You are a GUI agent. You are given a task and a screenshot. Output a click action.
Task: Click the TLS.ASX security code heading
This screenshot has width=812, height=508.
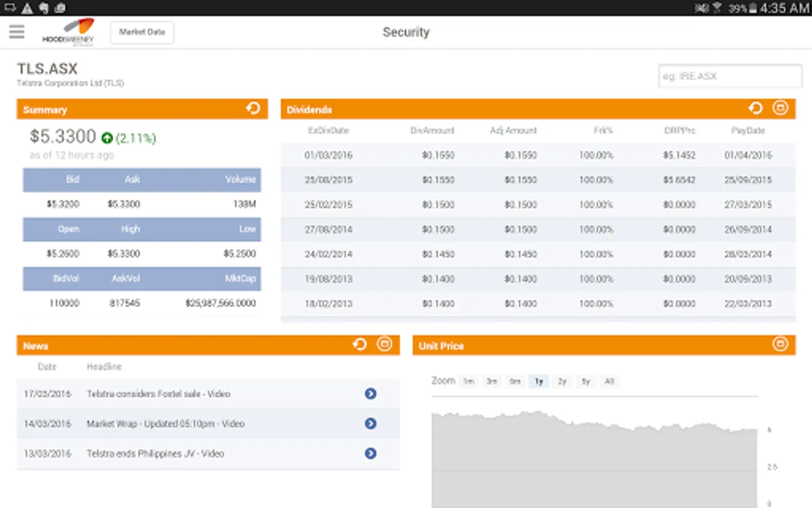pos(47,69)
